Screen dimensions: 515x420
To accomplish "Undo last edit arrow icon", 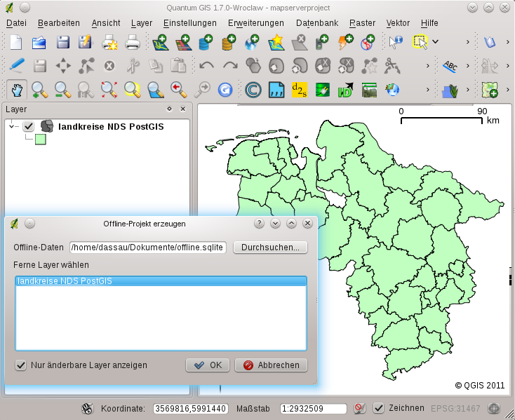I will point(206,66).
